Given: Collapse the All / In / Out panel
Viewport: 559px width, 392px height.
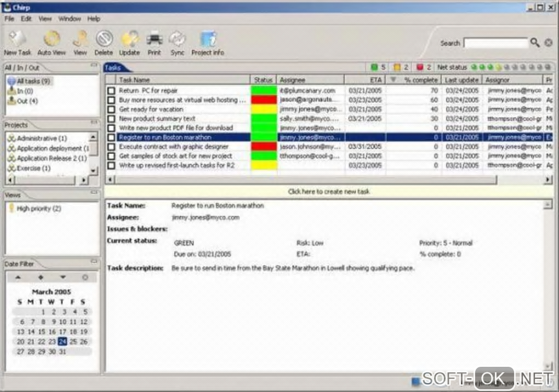Looking at the screenshot, I should (94, 65).
